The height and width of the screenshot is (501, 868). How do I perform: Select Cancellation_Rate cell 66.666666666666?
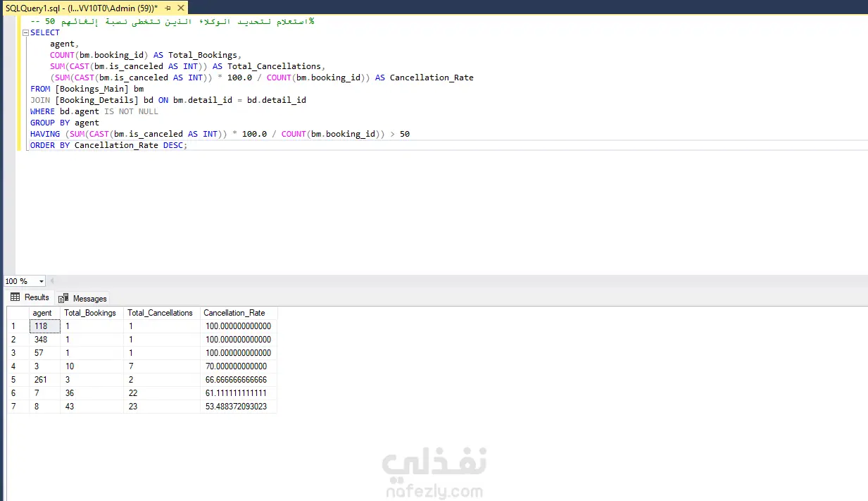coord(239,380)
